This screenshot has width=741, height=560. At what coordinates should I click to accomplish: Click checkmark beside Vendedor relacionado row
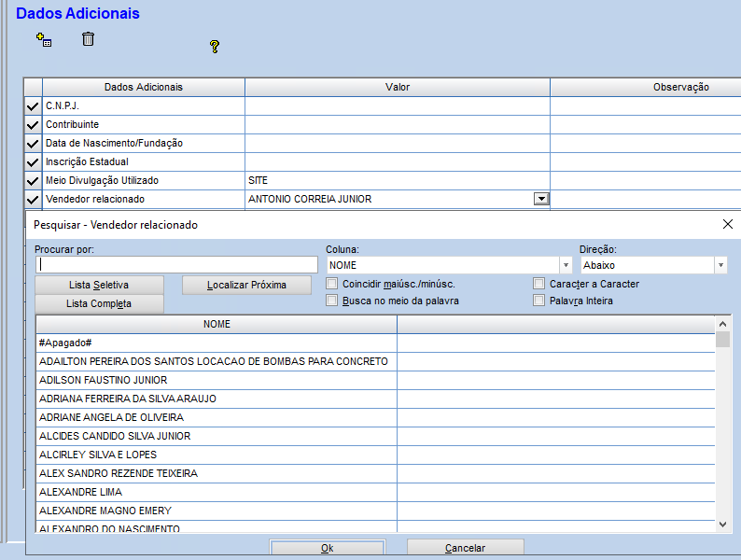click(33, 200)
